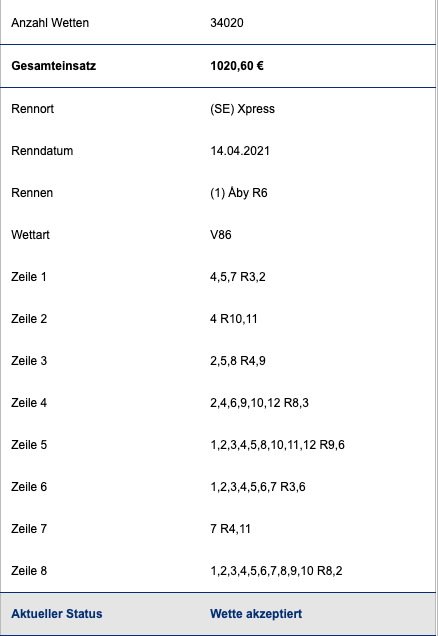The image size is (438, 636).
Task: Click the Aktueller Status label
Action: 57,614
